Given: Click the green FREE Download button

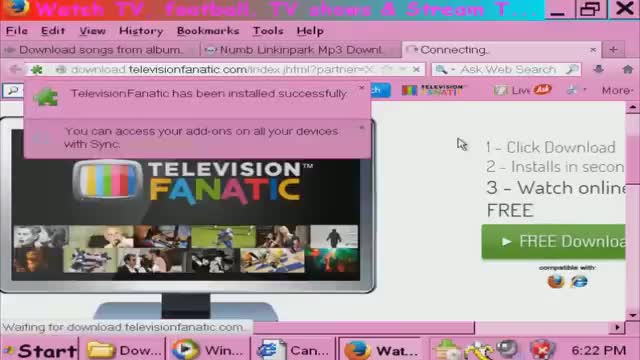Looking at the screenshot, I should pos(553,242).
